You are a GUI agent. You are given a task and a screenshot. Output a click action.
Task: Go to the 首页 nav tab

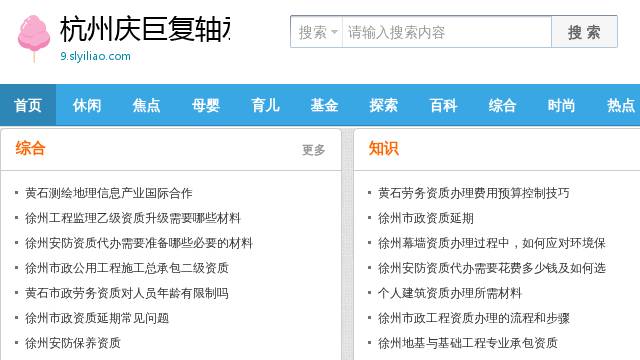pos(28,105)
